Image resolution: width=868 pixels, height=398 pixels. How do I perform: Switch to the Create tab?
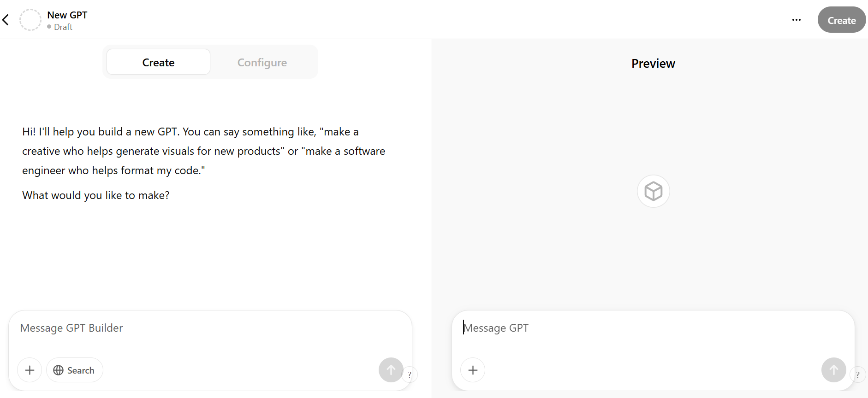click(158, 62)
